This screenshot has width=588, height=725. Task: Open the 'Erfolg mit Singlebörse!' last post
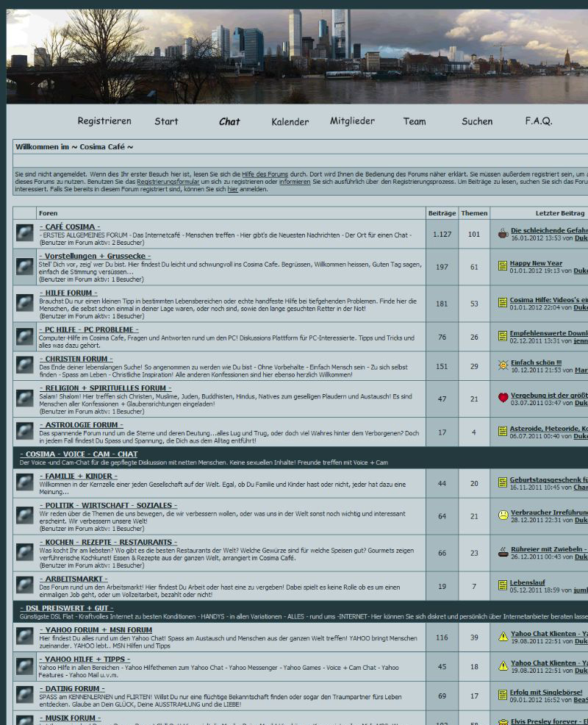[546, 692]
